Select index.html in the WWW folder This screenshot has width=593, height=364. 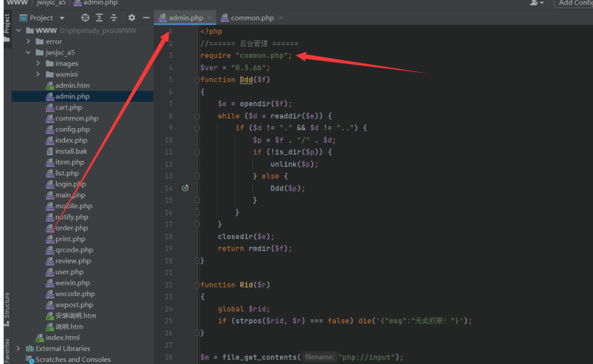[58, 337]
